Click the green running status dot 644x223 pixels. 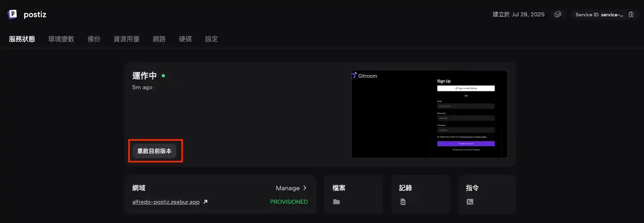(163, 76)
